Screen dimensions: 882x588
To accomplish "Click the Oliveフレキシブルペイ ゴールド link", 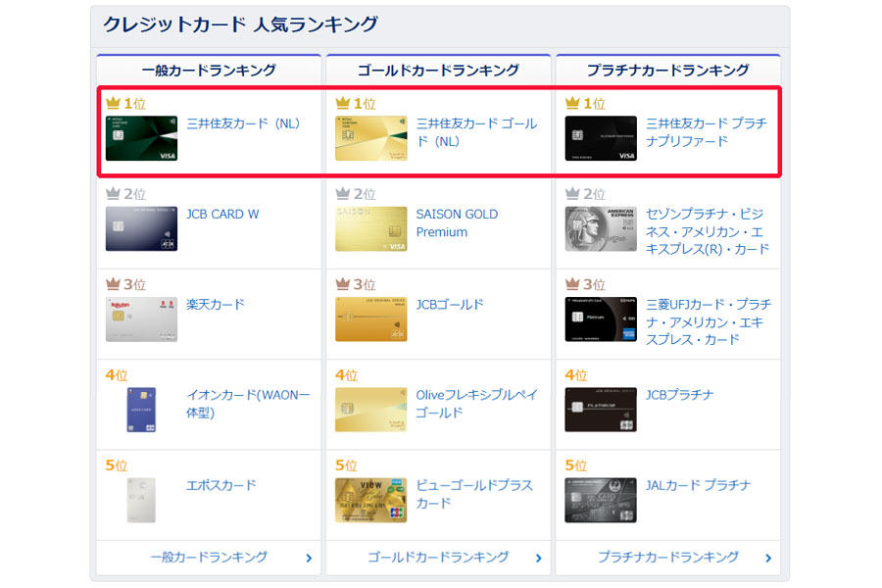I will [477, 404].
